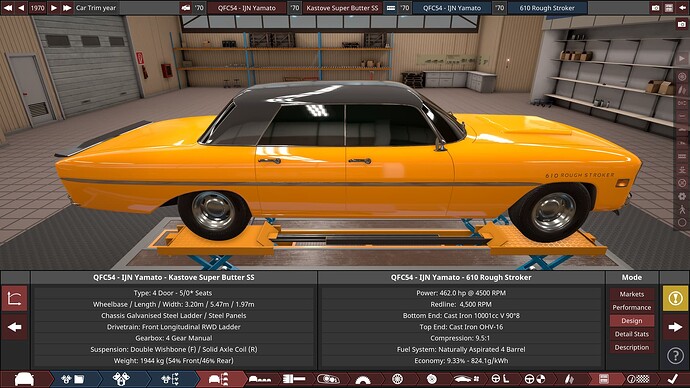Switch to the Markets mode tab
This screenshot has width=690, height=388.
pyautogui.click(x=631, y=294)
